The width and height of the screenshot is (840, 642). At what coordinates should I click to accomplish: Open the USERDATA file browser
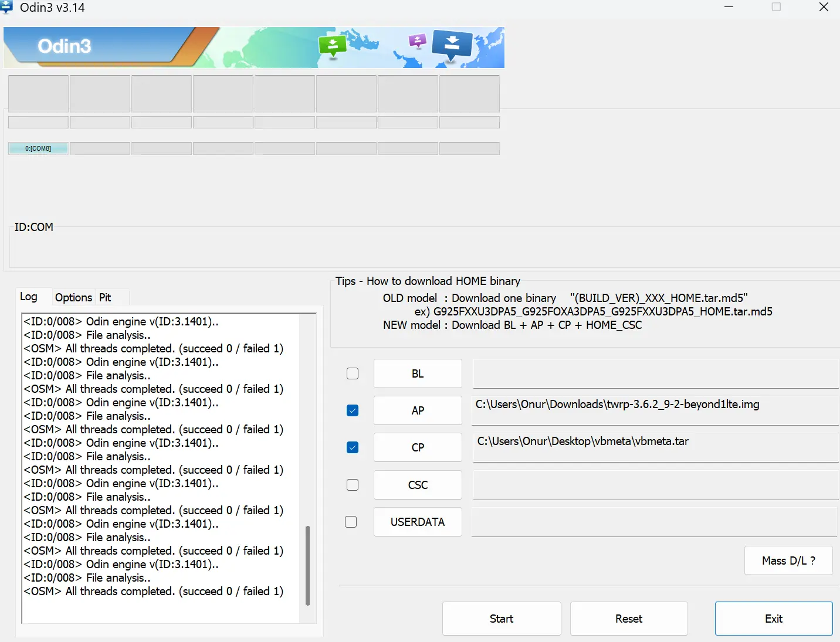pyautogui.click(x=418, y=522)
